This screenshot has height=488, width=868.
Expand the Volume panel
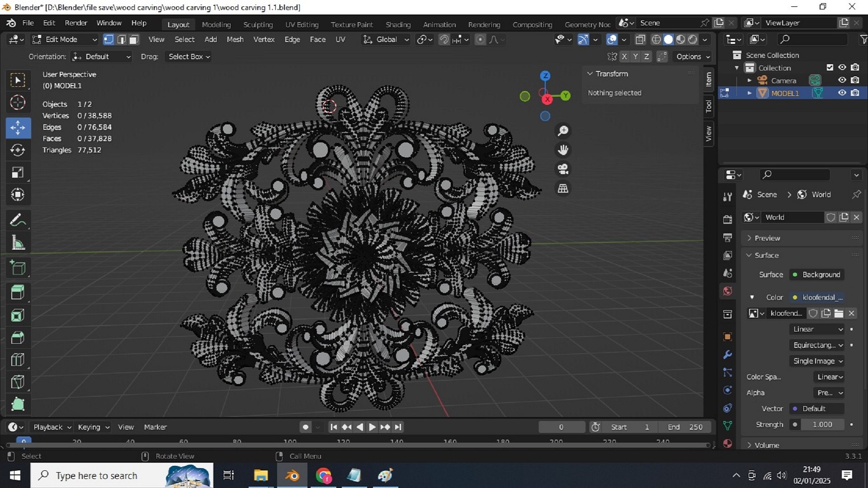767,445
